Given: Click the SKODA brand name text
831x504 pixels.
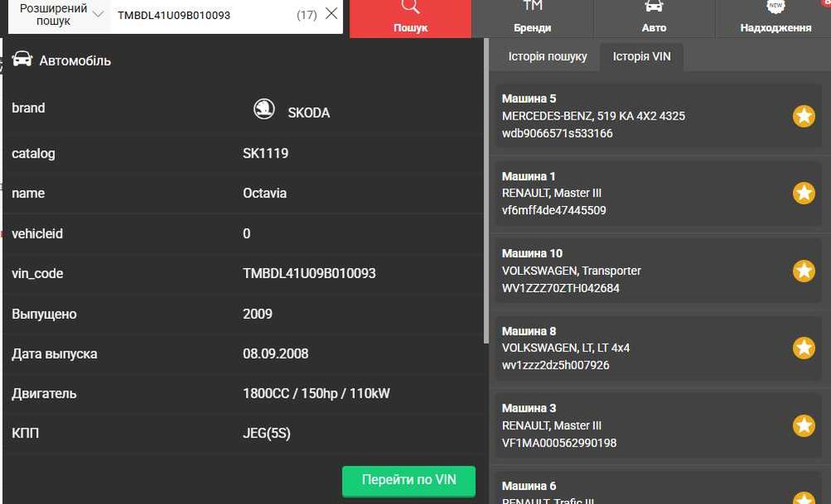Looking at the screenshot, I should tap(308, 113).
